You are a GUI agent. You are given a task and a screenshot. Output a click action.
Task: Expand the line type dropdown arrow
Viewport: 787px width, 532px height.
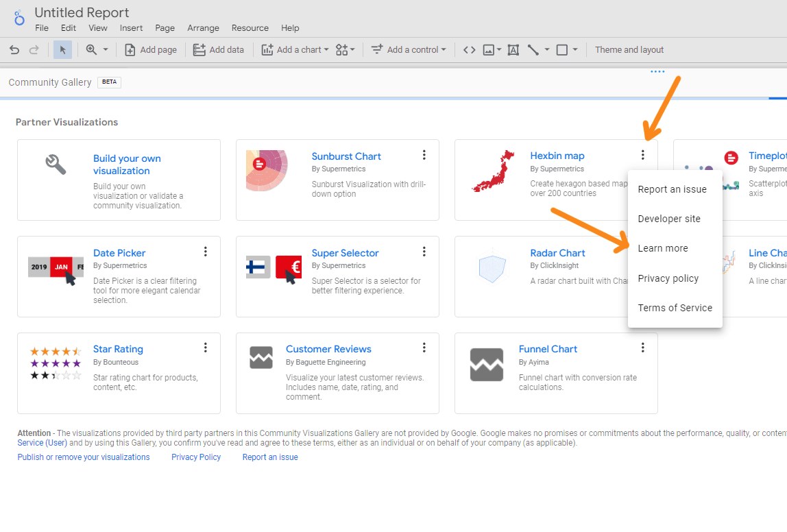pyautogui.click(x=547, y=49)
